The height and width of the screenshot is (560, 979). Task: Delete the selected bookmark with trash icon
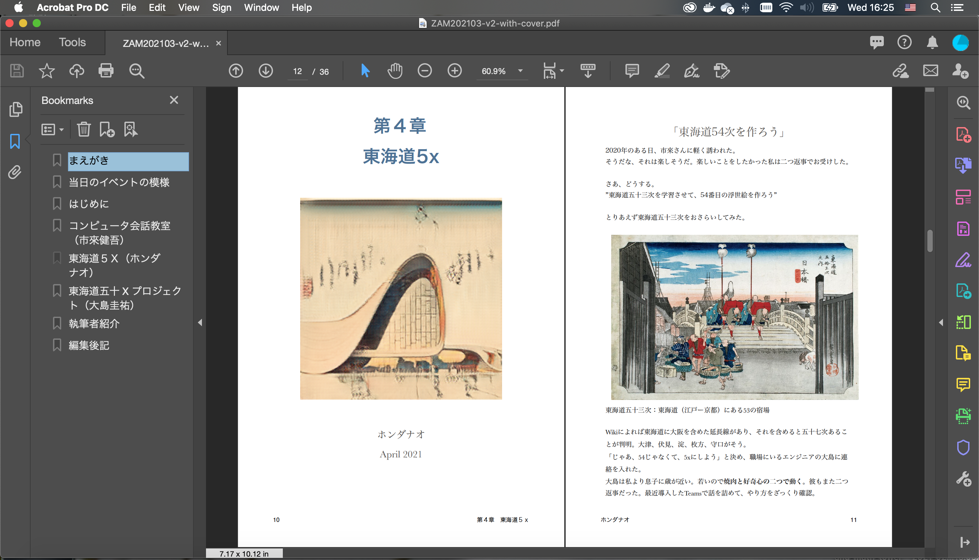click(84, 129)
